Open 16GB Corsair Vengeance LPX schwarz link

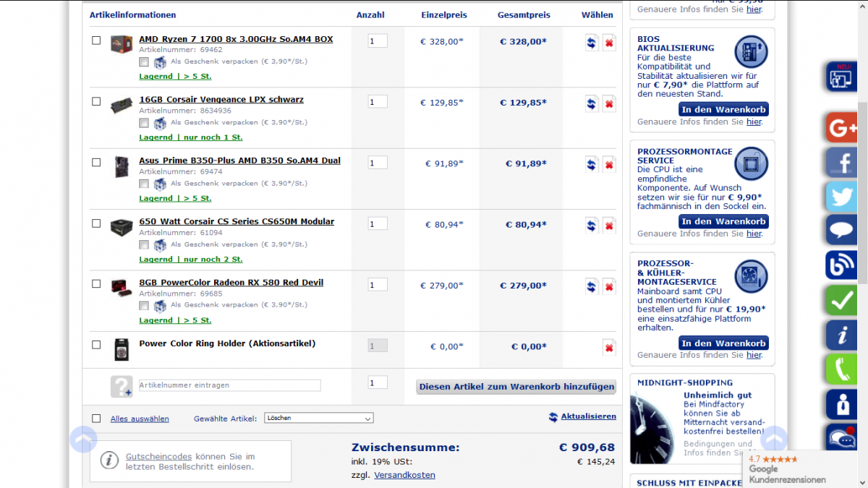point(221,100)
